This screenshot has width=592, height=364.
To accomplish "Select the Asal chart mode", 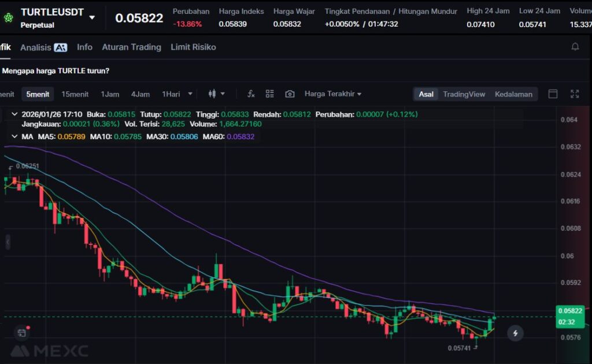I will [x=426, y=94].
